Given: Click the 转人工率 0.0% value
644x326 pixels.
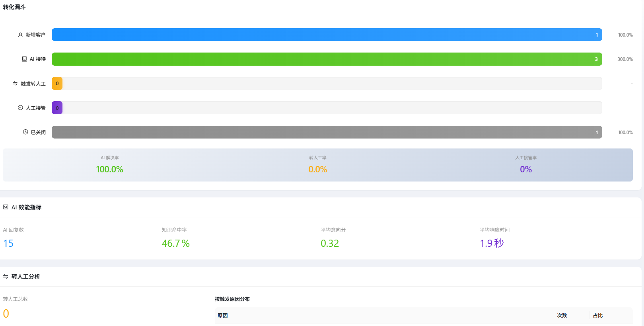Looking at the screenshot, I should point(317,170).
